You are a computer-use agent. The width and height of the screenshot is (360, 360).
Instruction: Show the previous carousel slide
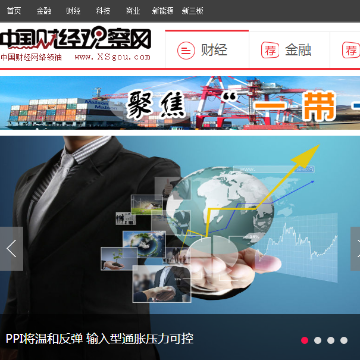click(x=11, y=249)
